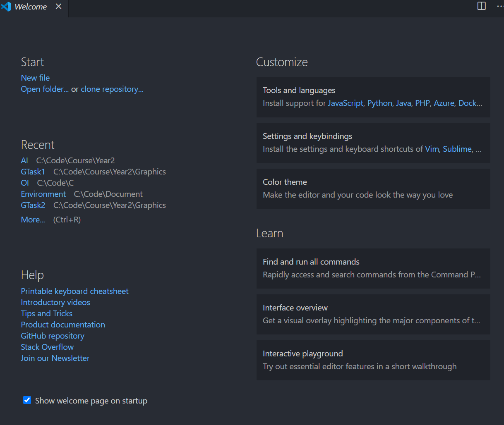Open the Printable keyboard cheatsheet

click(74, 291)
